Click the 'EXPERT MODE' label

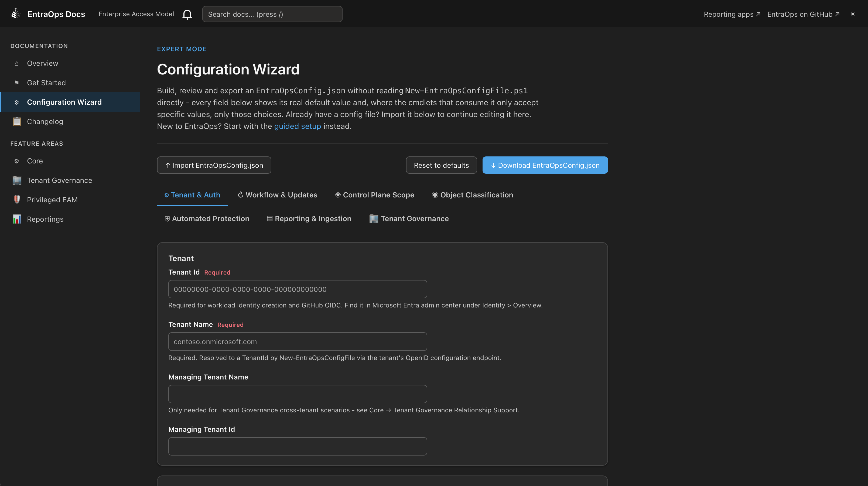[x=182, y=49]
